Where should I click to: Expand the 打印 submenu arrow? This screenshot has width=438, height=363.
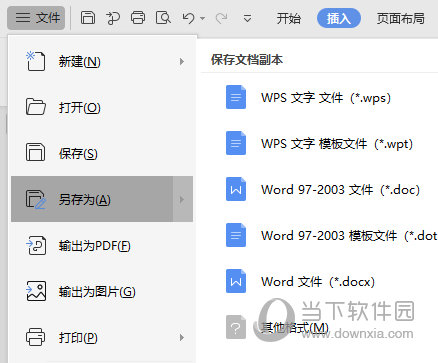(x=182, y=338)
